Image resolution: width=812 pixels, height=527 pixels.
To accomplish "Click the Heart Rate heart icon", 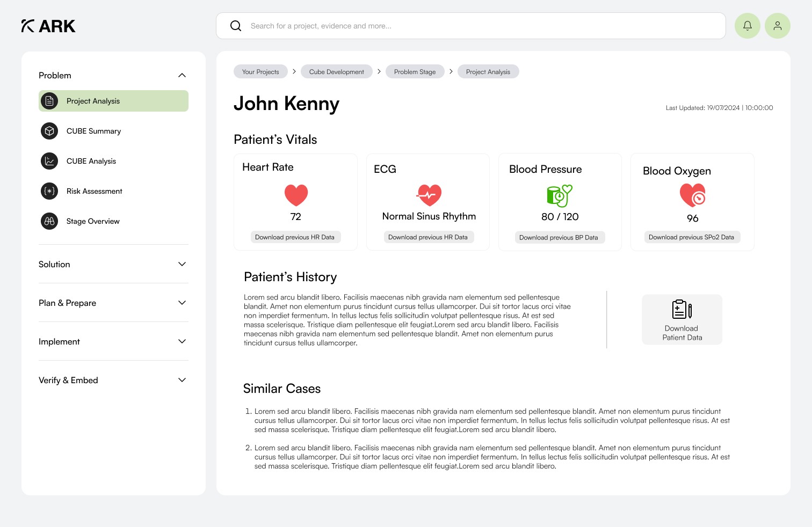I will tap(296, 195).
